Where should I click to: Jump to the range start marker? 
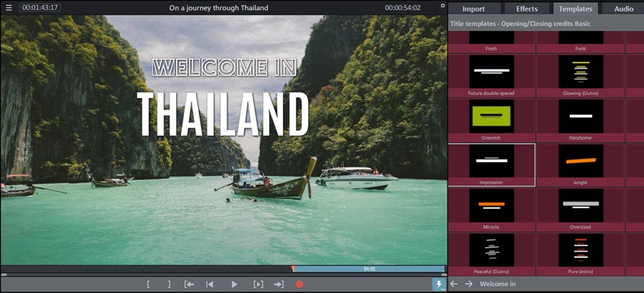click(189, 284)
